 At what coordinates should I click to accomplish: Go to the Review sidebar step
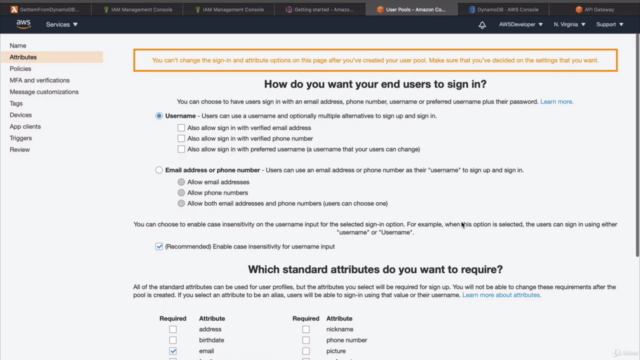tap(20, 150)
